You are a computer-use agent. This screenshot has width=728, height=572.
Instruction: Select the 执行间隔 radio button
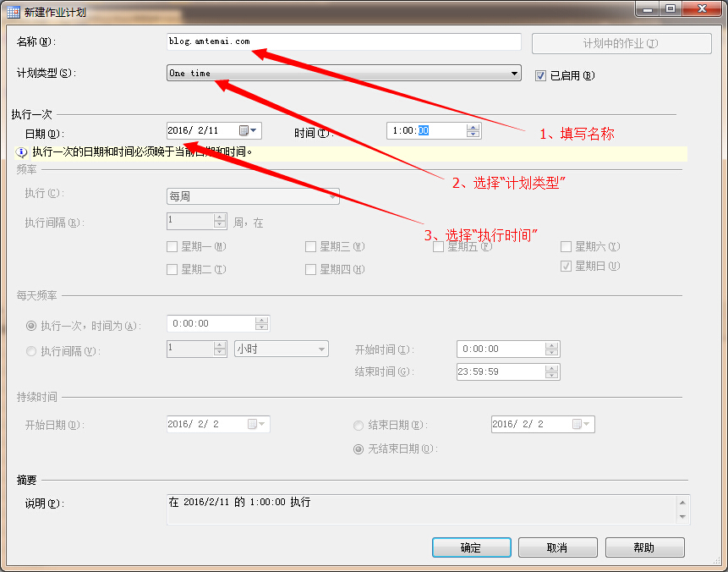32,351
